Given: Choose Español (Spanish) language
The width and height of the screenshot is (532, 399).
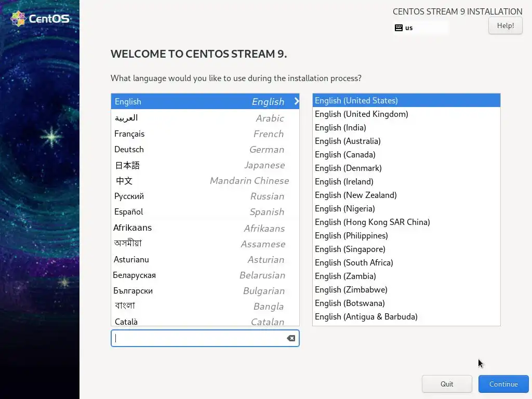Looking at the screenshot, I should 205,212.
